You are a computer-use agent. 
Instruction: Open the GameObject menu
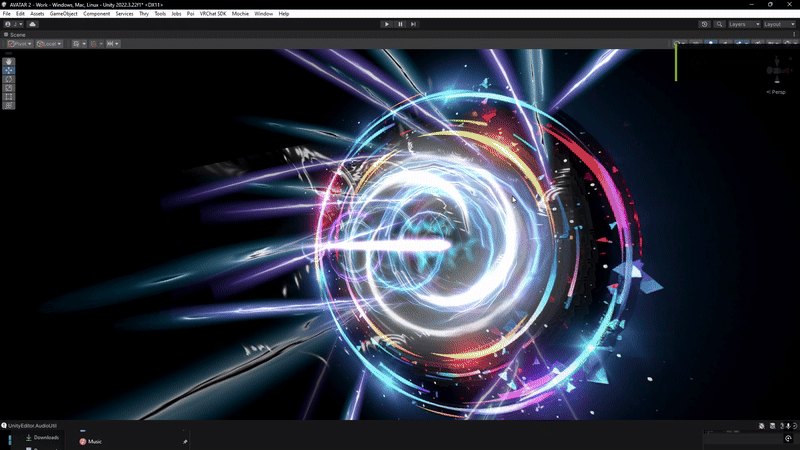[x=64, y=14]
